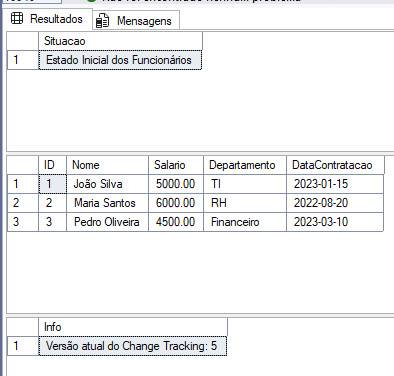The height and width of the screenshot is (376, 394).
Task: Click row header of João Silva row
Action: point(23,184)
